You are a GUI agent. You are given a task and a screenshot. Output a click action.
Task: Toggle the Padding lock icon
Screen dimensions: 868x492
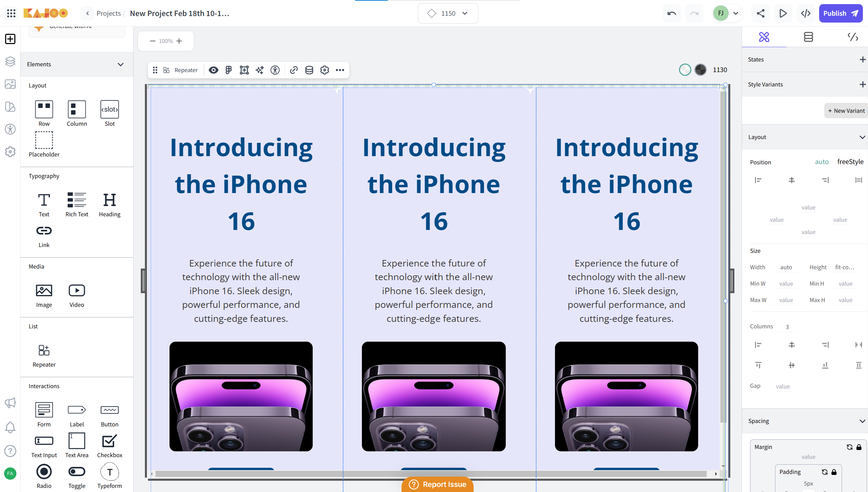[834, 472]
